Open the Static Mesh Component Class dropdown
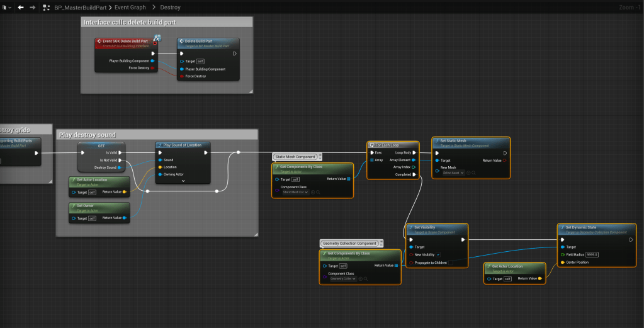644x328 pixels. coord(295,192)
